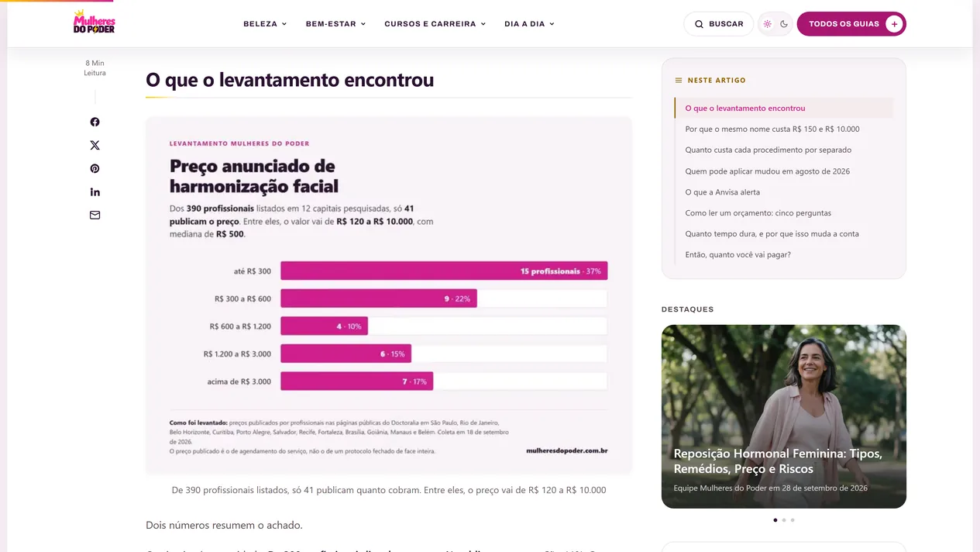Click the '7 · 17%' chart bar
The height and width of the screenshot is (552, 980).
coord(356,381)
